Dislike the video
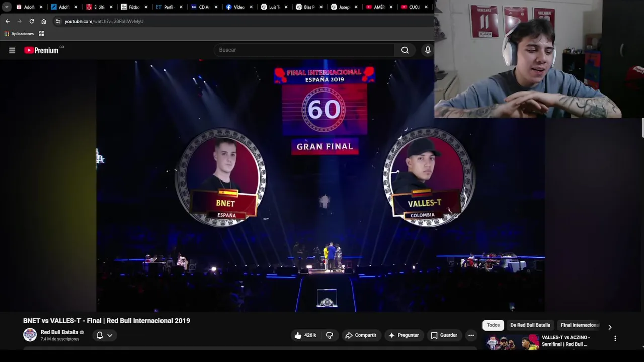Image resolution: width=644 pixels, height=362 pixels. [330, 335]
